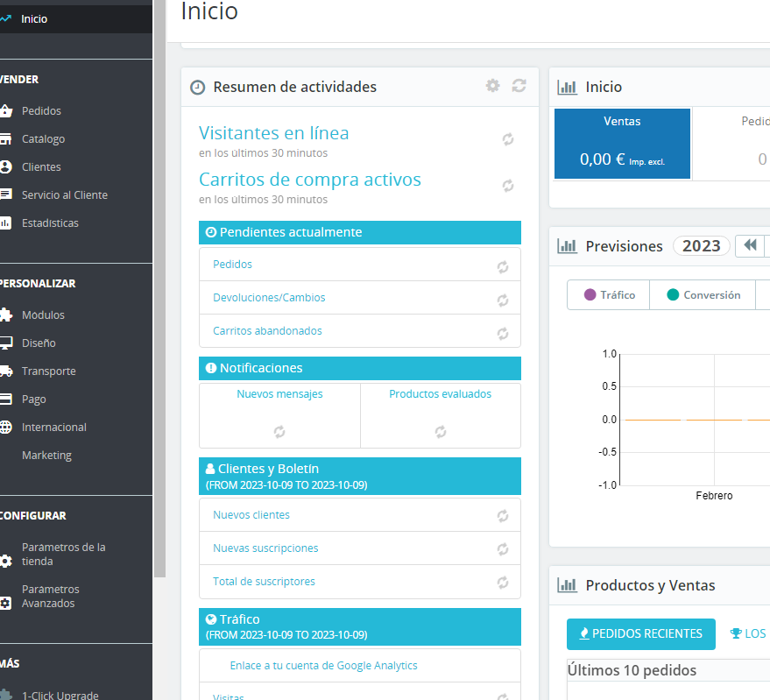
Task: Click the Diseño monitor icon
Action: click(5, 343)
